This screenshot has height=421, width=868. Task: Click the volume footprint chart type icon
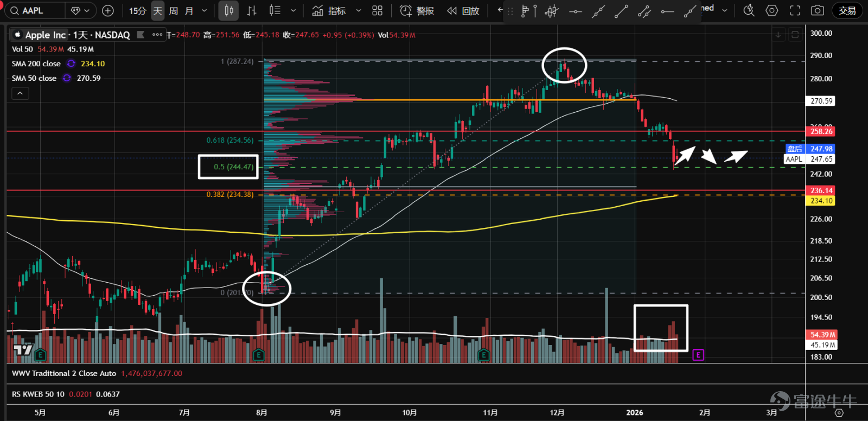click(x=275, y=10)
